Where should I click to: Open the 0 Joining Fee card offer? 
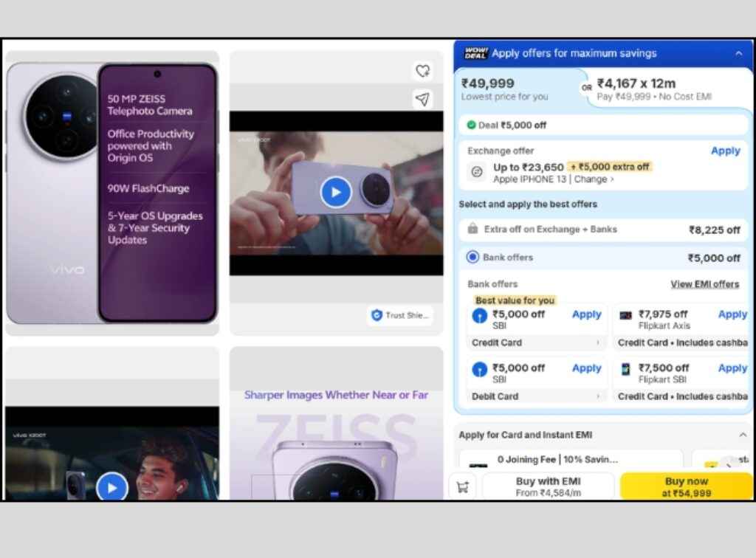point(571,459)
